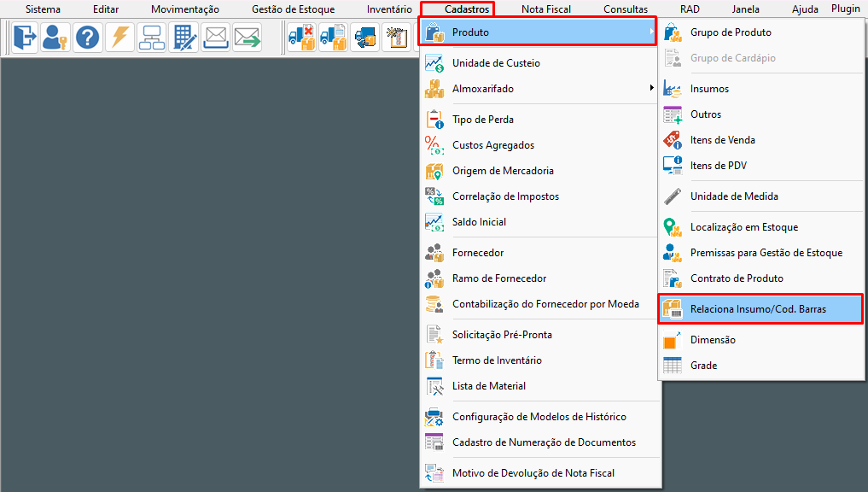This screenshot has height=492, width=868.
Task: Click the envelope with green arrow icon
Action: (247, 38)
